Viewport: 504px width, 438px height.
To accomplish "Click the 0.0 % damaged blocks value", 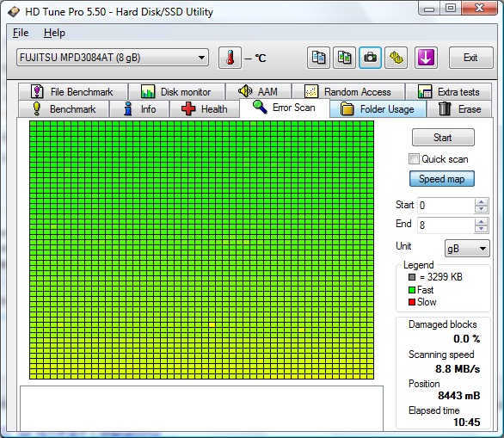I will point(466,339).
